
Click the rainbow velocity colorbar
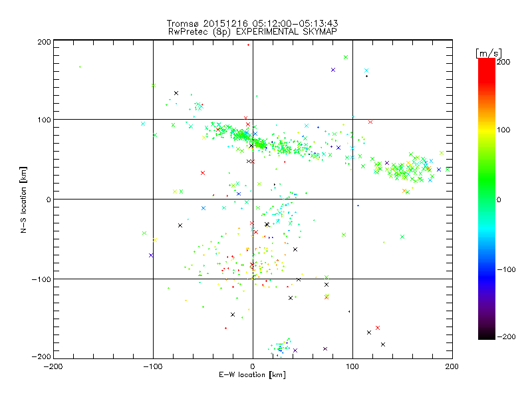pos(487,199)
